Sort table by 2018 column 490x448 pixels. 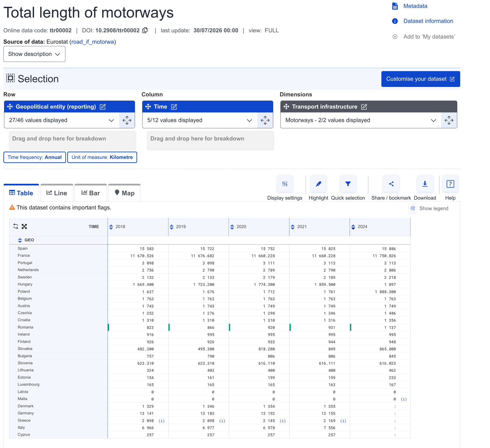click(x=111, y=227)
